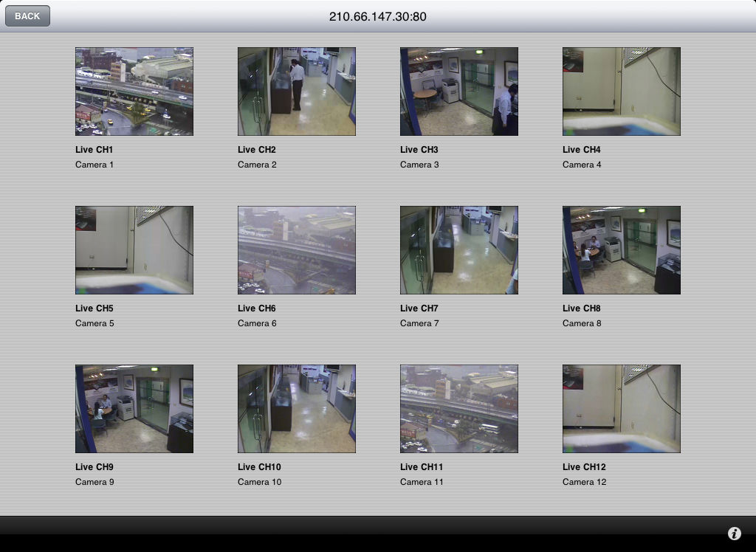Select the 'Camera 12' caption
Viewport: 756px width, 552px height.
(585, 482)
